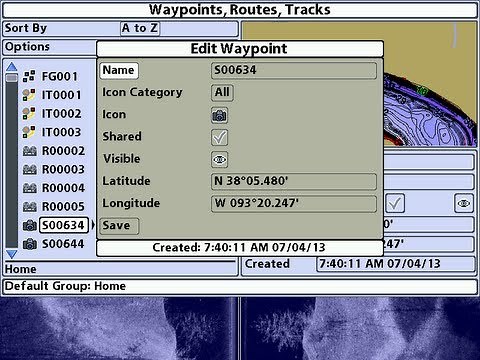Toggle the background panel eye visibility icon
480x360 pixels.
pyautogui.click(x=464, y=203)
